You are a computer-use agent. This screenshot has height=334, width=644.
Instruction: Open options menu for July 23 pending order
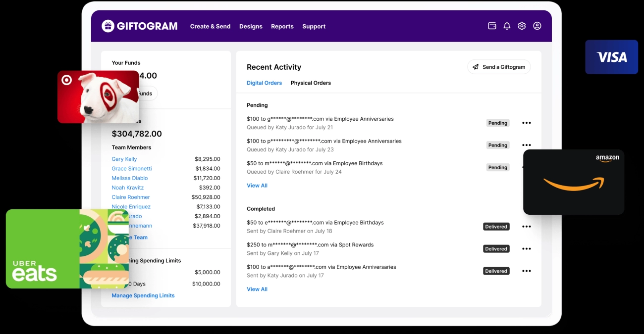pyautogui.click(x=526, y=145)
